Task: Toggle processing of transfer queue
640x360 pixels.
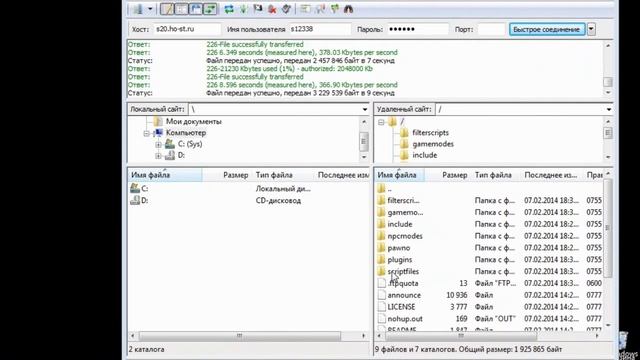Action: (x=244, y=9)
